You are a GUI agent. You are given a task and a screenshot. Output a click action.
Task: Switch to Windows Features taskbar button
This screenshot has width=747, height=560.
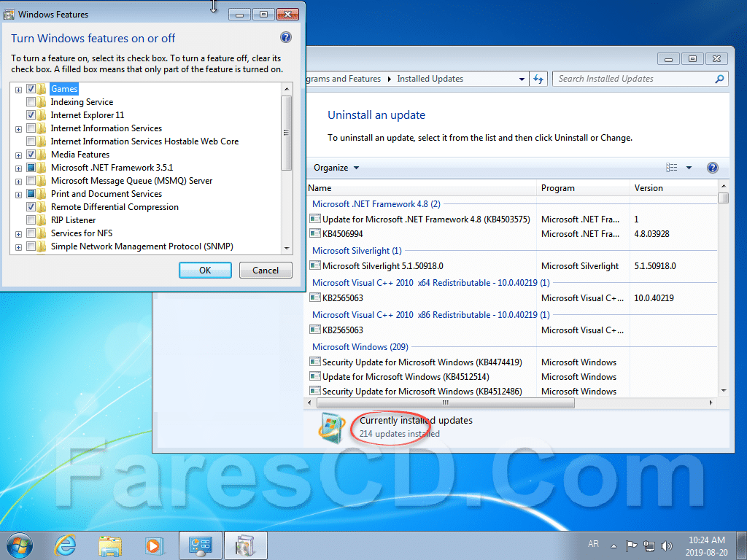coord(245,545)
